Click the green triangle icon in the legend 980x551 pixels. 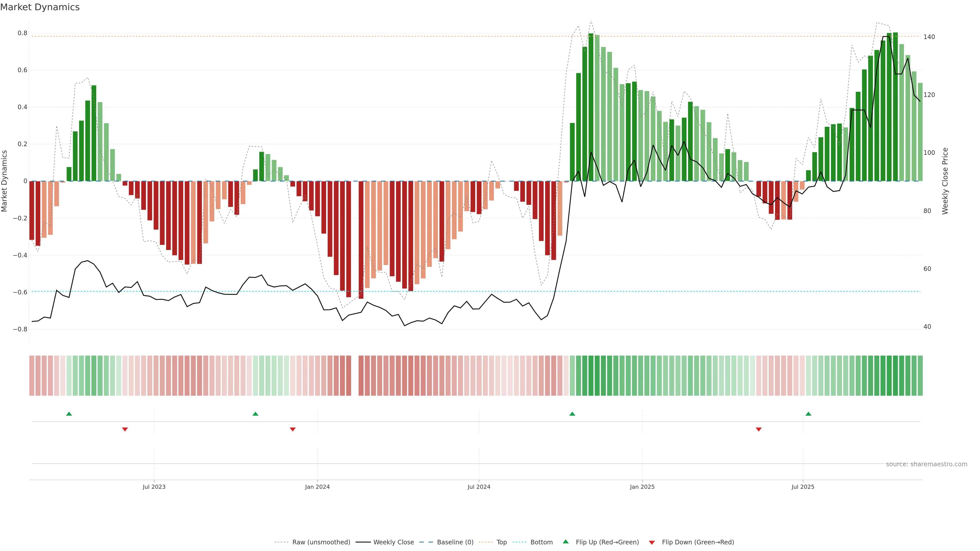[566, 542]
